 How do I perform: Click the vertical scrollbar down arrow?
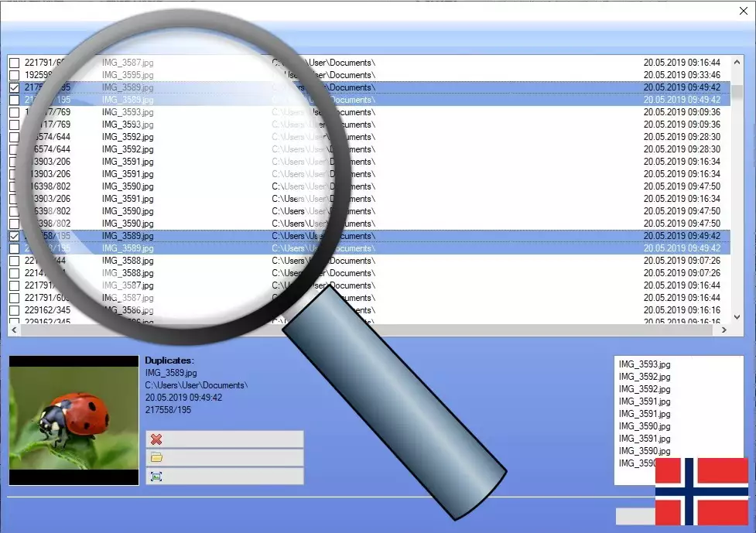(737, 316)
